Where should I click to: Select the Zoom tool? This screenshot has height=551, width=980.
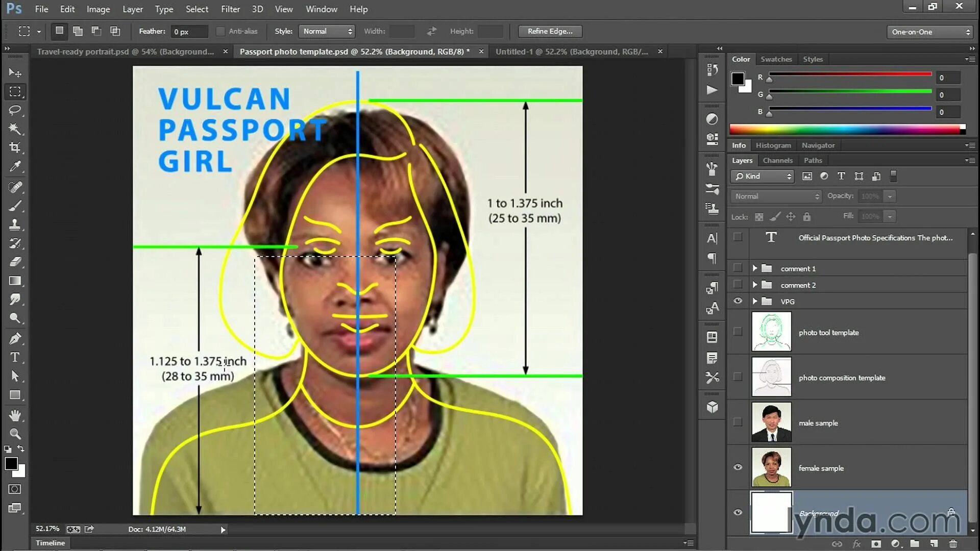[15, 434]
